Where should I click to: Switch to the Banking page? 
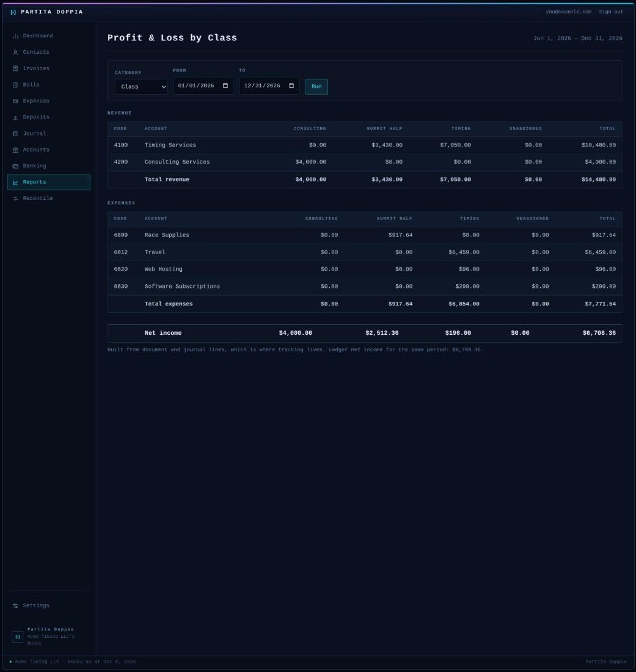49,166
